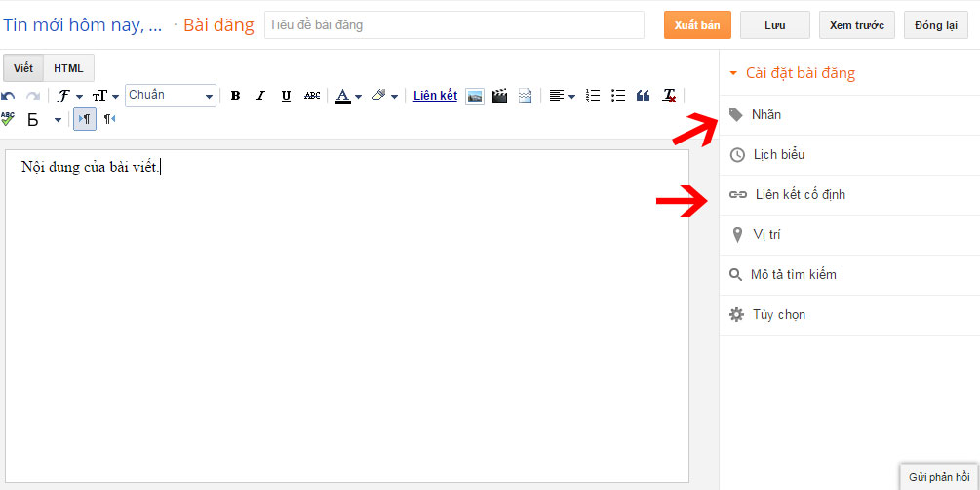Toggle italic formatting
Screen dimensions: 980x490
[x=260, y=96]
